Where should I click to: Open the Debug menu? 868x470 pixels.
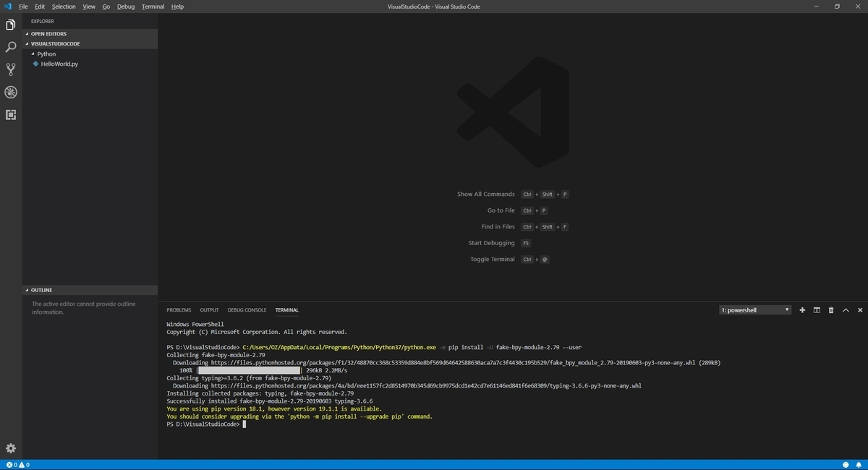click(x=126, y=7)
